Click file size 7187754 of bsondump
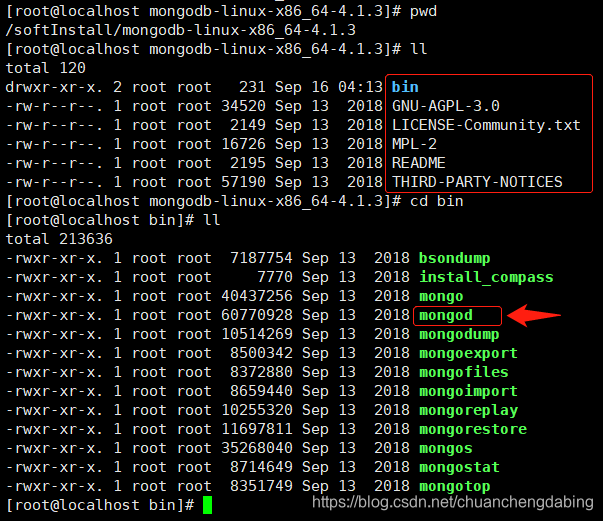 tap(261, 258)
